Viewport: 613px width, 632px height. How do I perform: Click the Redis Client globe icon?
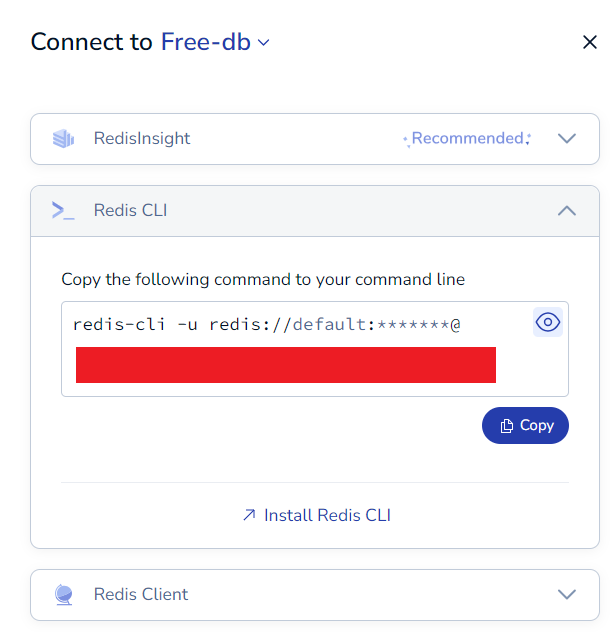pos(64,595)
